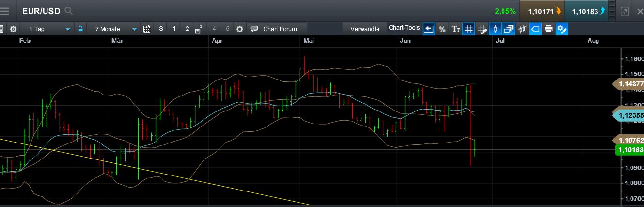The width and height of the screenshot is (644, 207).
Task: Toggle percentage scale icon
Action: pos(442,29)
